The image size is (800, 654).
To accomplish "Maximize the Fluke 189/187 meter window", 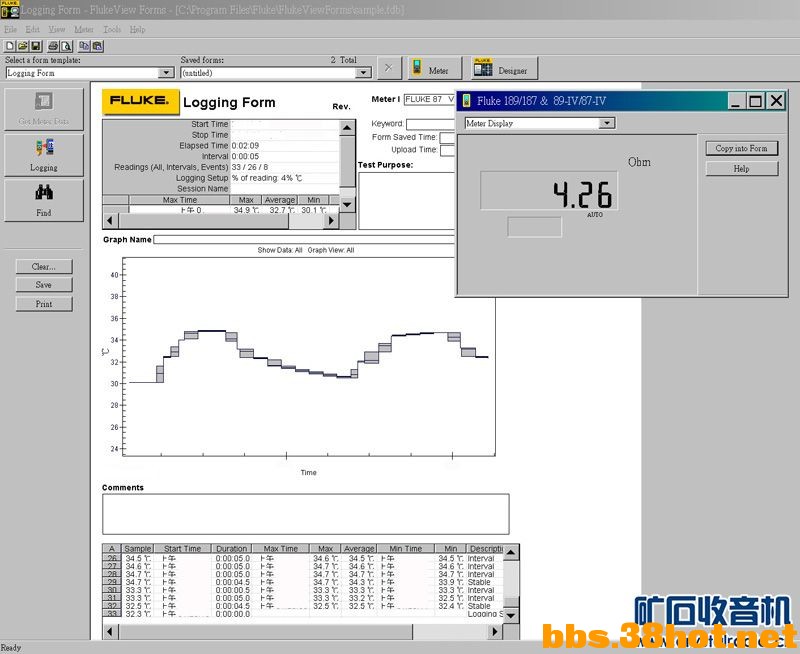I will pos(756,100).
